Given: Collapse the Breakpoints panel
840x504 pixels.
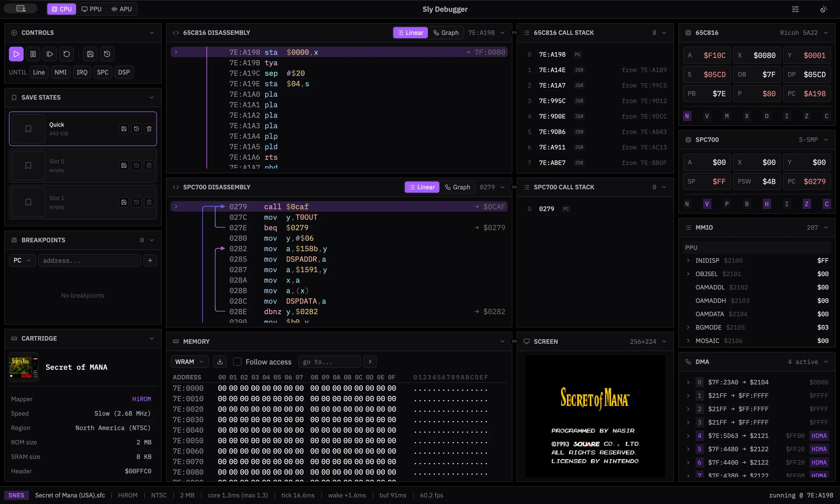Looking at the screenshot, I should (x=152, y=240).
